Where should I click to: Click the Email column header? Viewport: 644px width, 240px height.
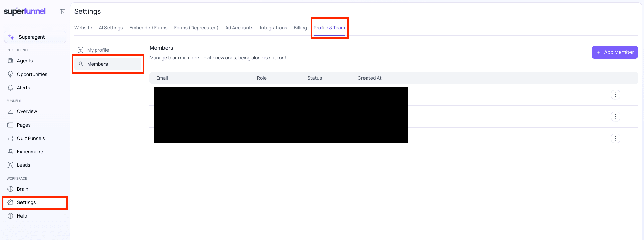pos(162,78)
